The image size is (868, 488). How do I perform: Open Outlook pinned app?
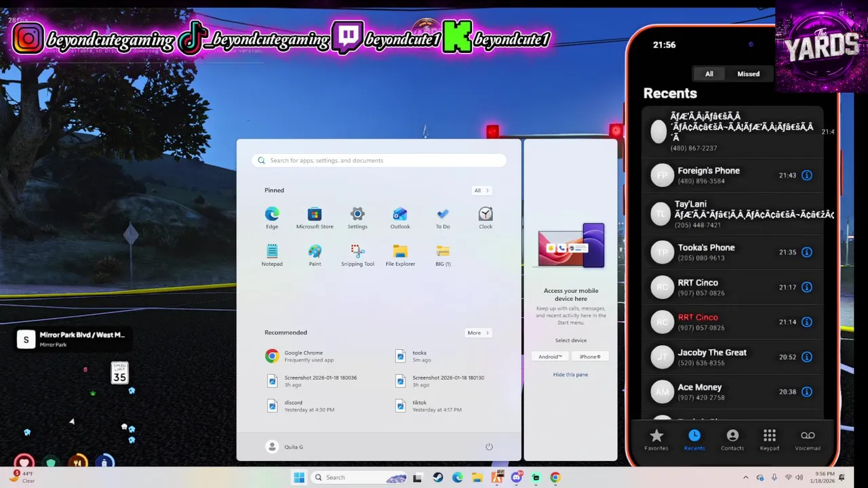400,218
